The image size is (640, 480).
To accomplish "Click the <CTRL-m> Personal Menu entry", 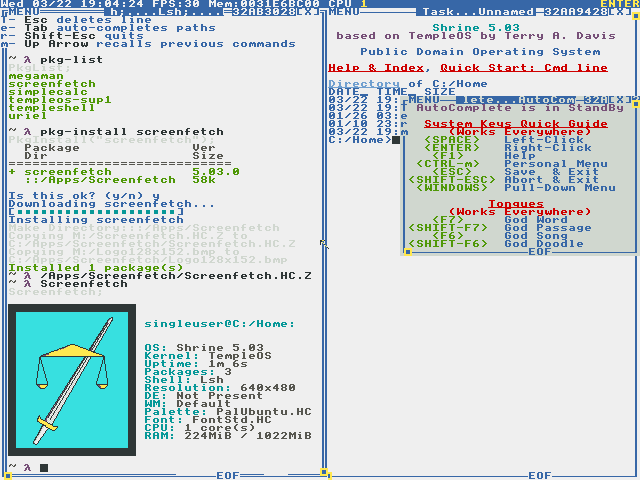I will coord(512,164).
